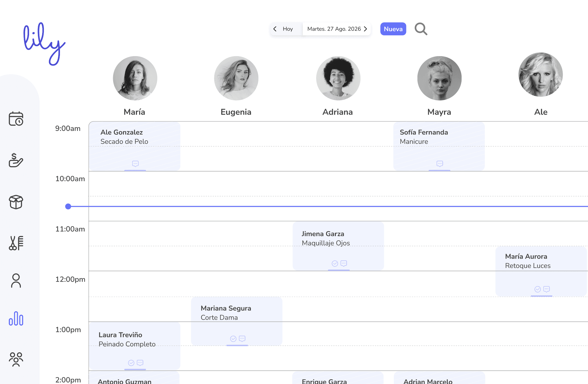Click the magnifying glass search icon
The width and height of the screenshot is (588, 384).
point(421,29)
